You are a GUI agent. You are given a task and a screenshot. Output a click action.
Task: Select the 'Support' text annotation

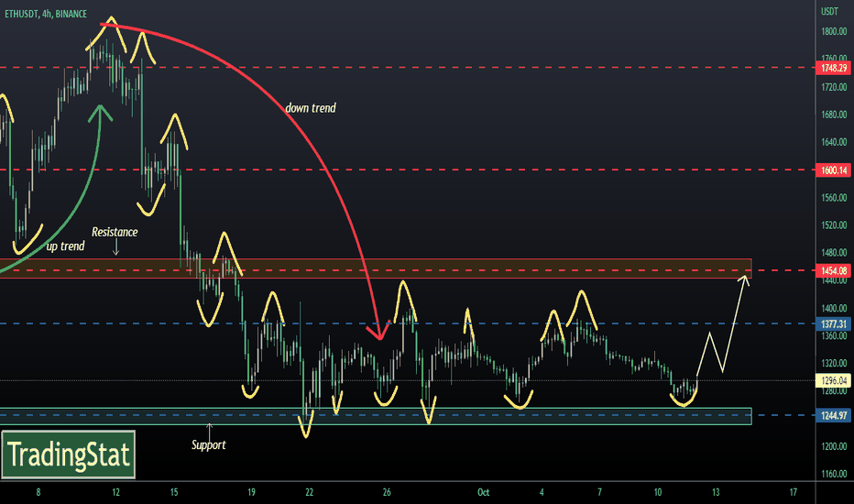(x=209, y=445)
